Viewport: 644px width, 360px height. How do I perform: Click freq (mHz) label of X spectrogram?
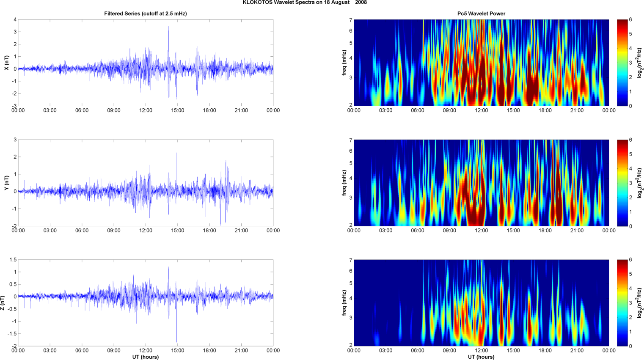[x=344, y=63]
